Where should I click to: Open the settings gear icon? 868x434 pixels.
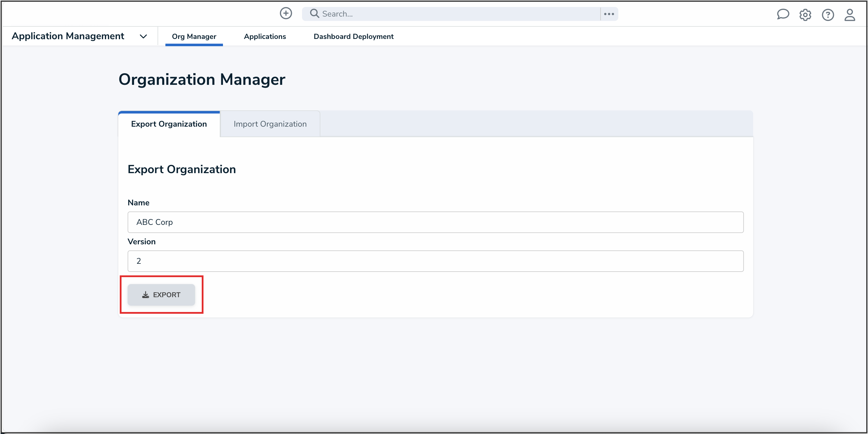coord(805,15)
